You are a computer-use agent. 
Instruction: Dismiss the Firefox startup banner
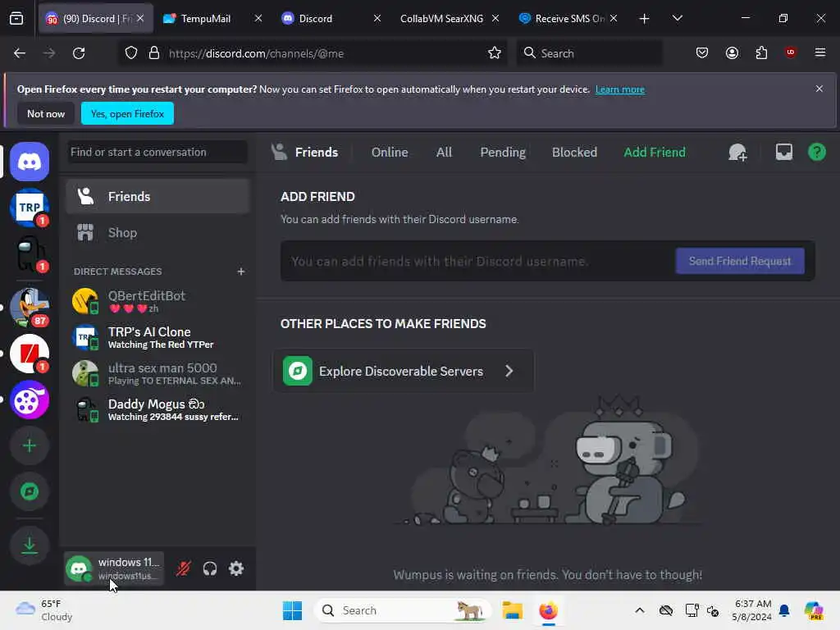(x=819, y=89)
